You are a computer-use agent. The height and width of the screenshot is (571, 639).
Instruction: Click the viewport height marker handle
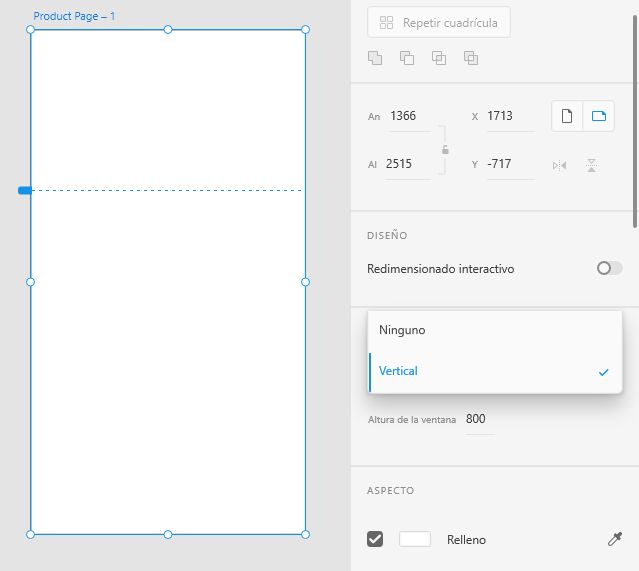(25, 190)
